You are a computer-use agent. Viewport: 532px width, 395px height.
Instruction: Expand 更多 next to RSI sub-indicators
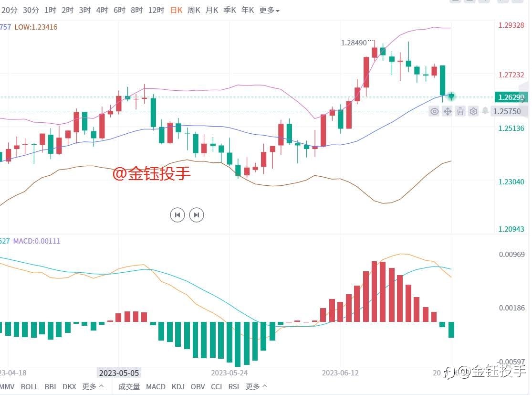(256, 386)
